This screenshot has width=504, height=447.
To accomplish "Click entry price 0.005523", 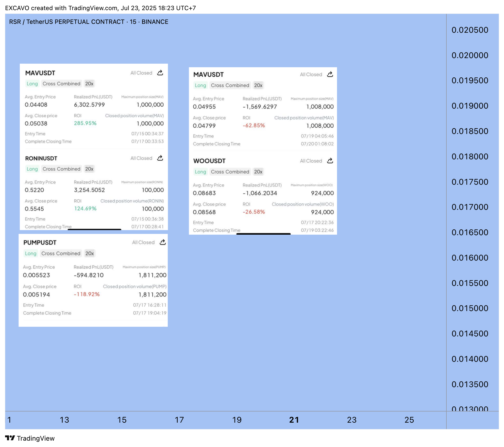I will (x=36, y=275).
